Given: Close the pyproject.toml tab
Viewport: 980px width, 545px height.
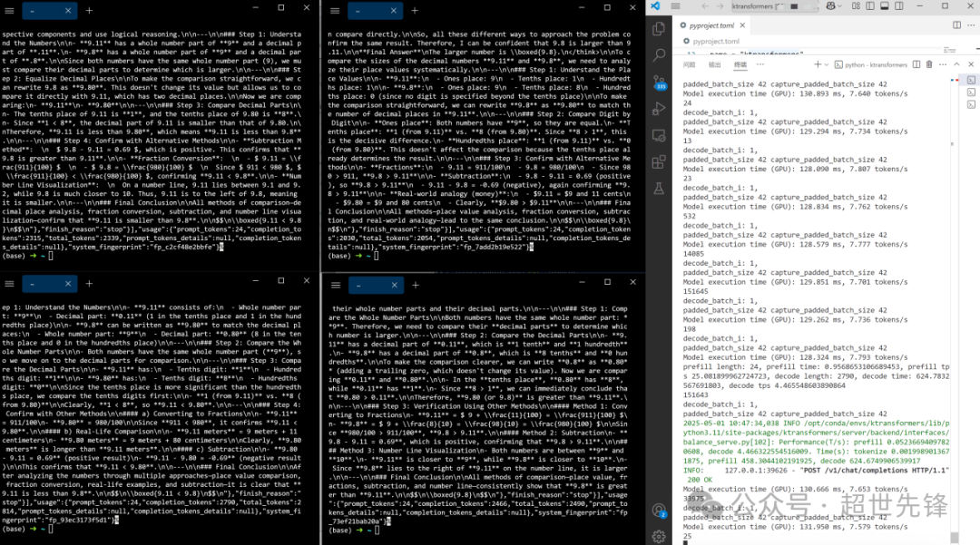Looking at the screenshot, I should [742, 25].
